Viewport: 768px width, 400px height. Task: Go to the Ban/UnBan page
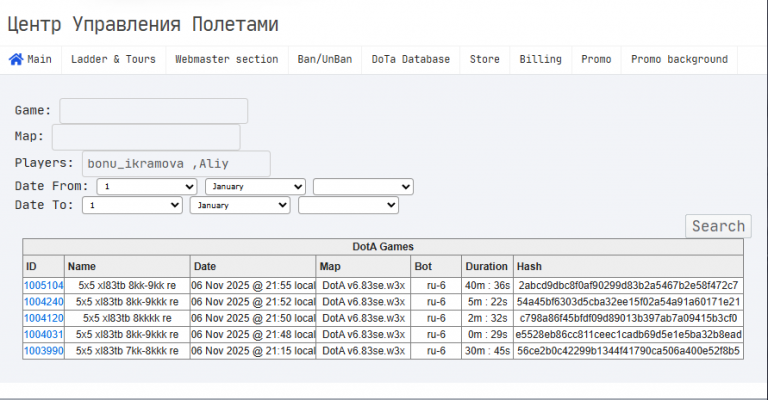[325, 60]
